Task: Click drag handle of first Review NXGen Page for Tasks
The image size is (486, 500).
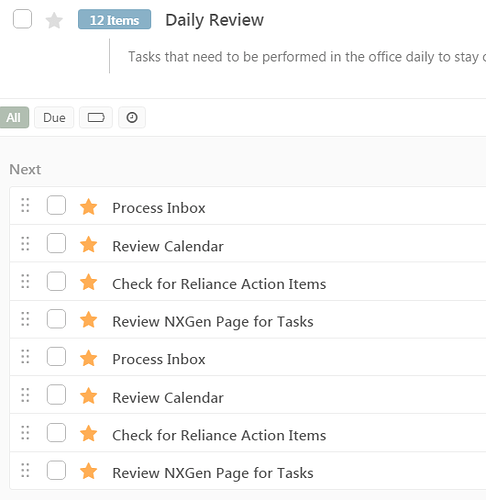Action: coord(25,319)
